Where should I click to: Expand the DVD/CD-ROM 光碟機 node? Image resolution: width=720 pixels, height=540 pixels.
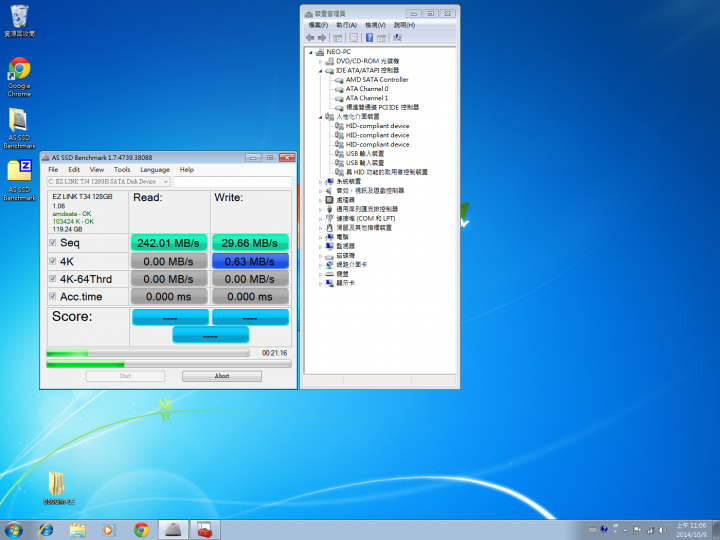click(321, 61)
